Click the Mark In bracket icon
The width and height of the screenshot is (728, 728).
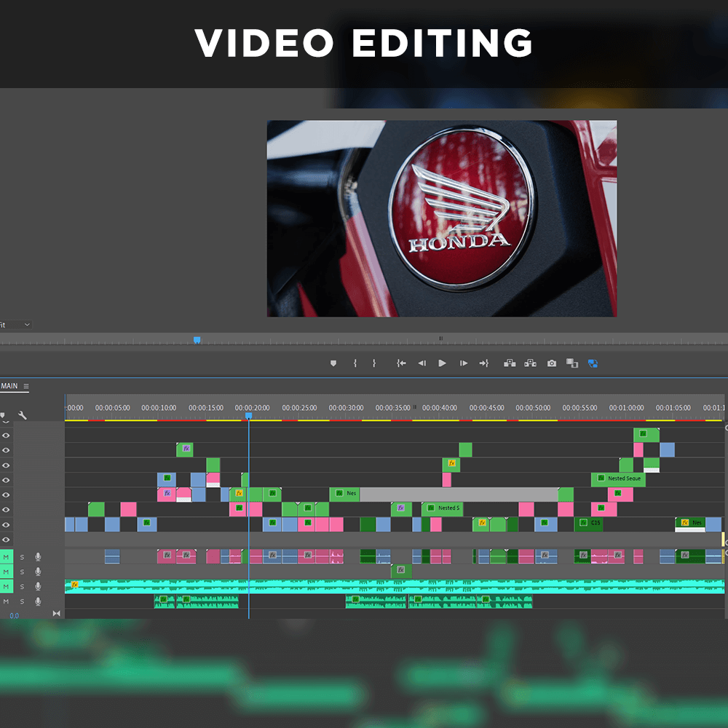click(355, 363)
